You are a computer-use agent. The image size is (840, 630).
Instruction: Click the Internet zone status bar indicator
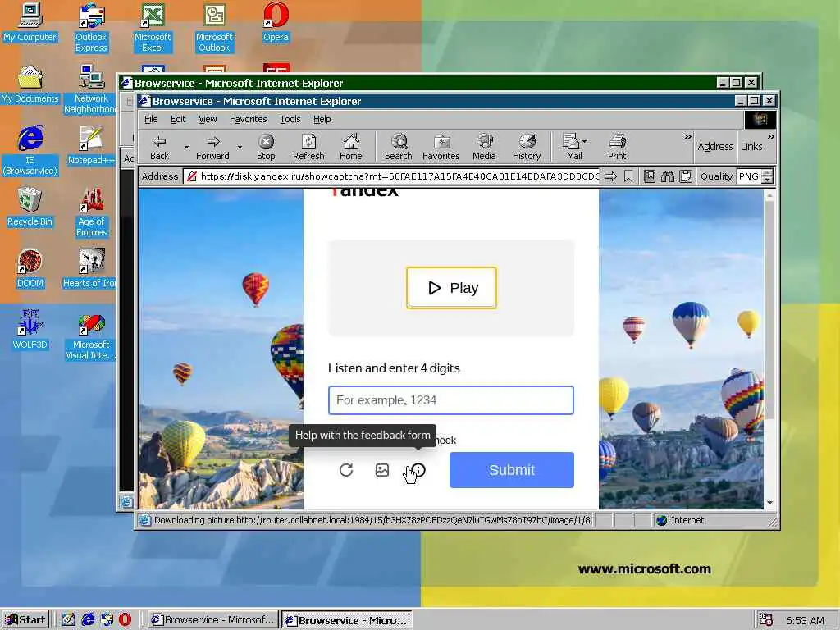[x=680, y=520]
